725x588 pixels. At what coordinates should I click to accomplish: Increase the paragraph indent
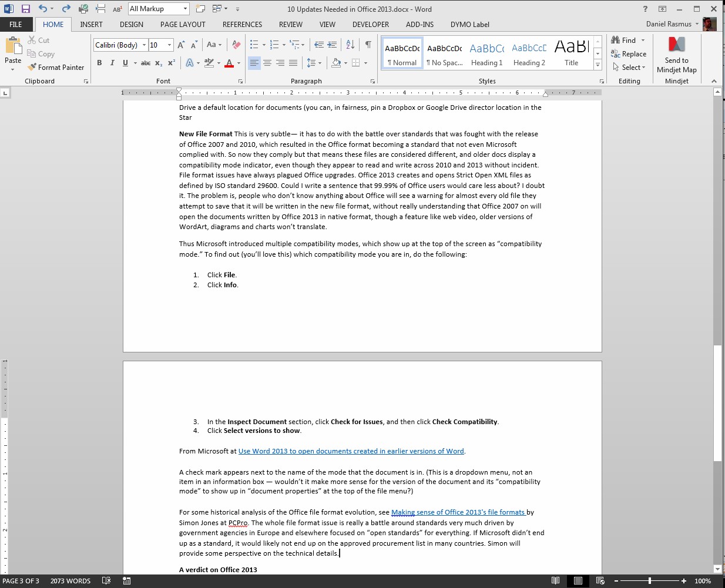pos(332,45)
